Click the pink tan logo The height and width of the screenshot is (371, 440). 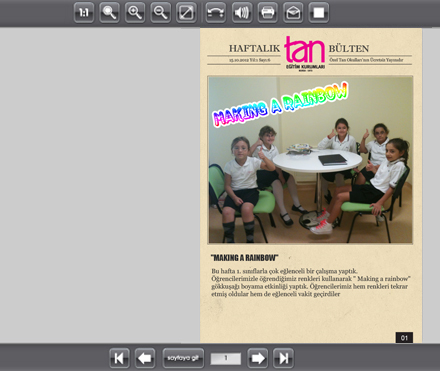tap(305, 53)
